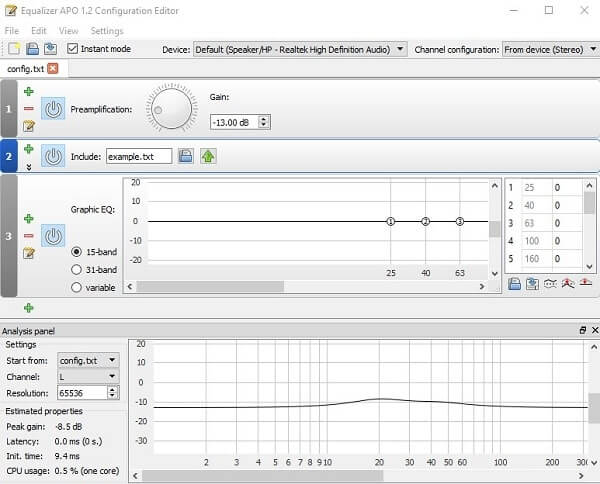Click the Resolution spinner arrows

[112, 393]
